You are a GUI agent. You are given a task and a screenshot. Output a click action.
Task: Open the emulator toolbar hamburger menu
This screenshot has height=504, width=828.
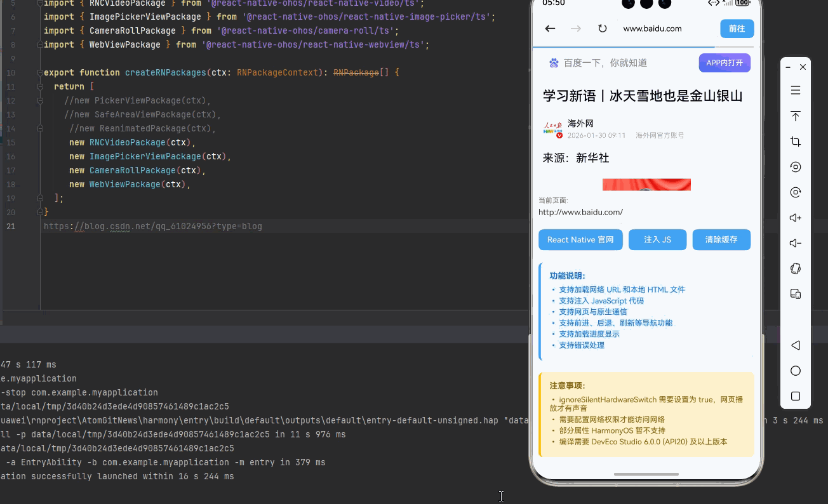[795, 91]
